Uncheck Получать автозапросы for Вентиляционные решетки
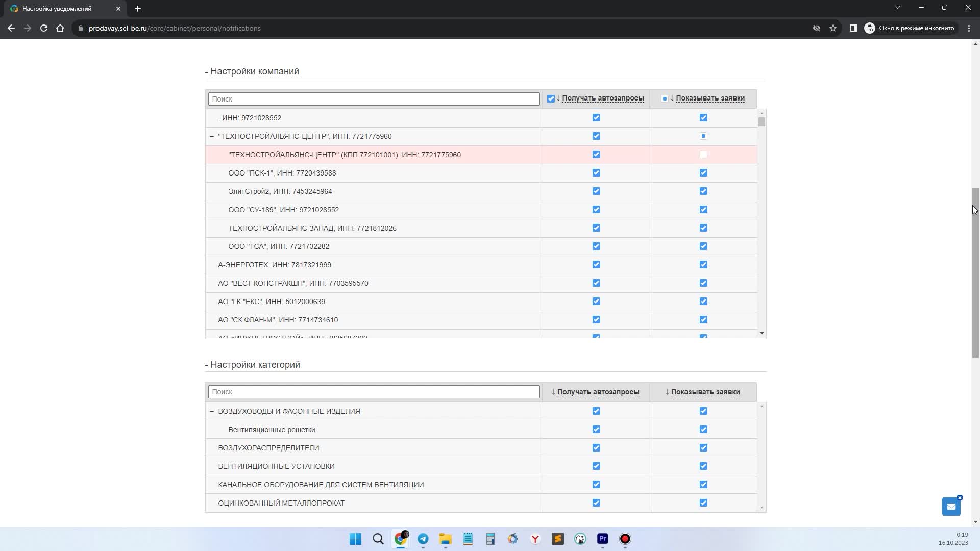The height and width of the screenshot is (551, 980). 596,430
